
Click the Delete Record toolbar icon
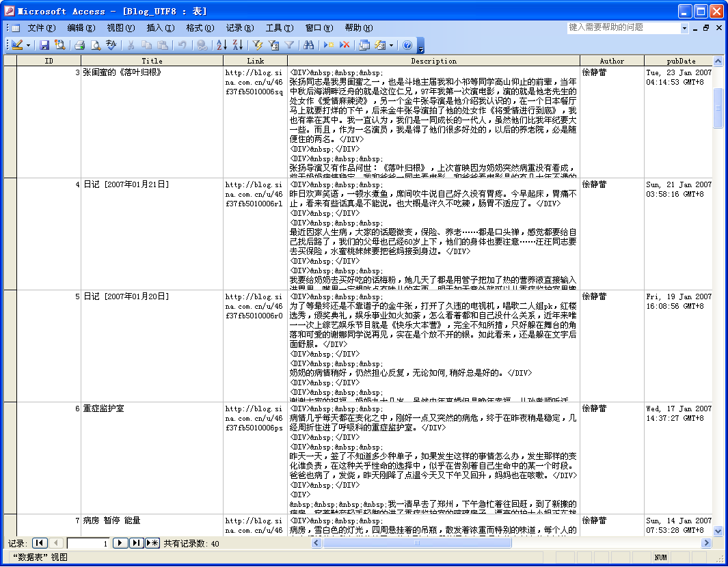(x=345, y=45)
